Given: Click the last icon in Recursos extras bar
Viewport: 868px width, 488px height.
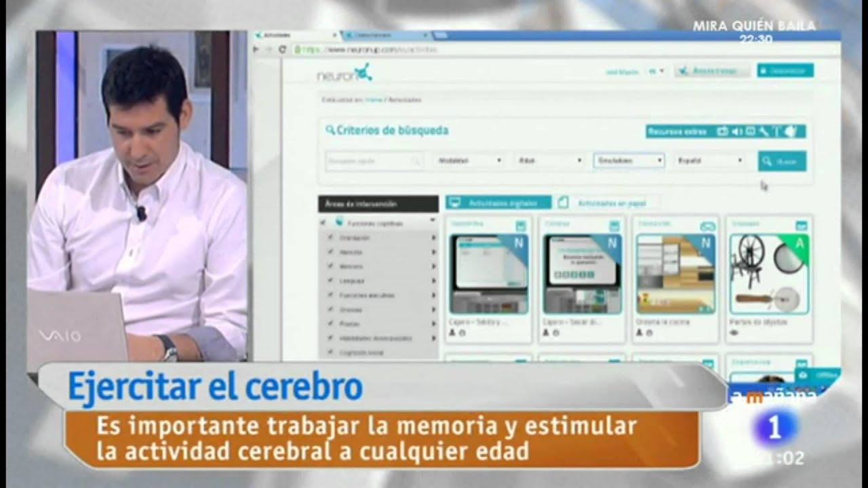Looking at the screenshot, I should 790,131.
